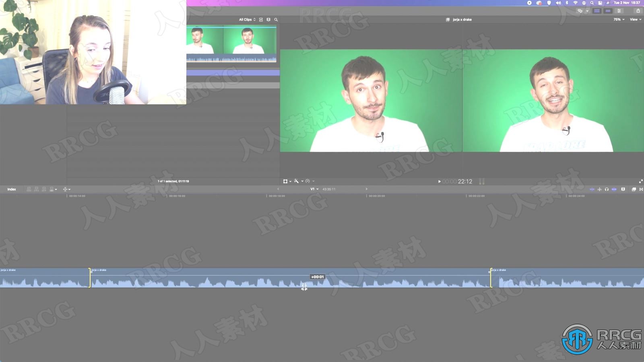Open clip appearance options icon
Screen dimensions: 644x362
tap(623, 189)
